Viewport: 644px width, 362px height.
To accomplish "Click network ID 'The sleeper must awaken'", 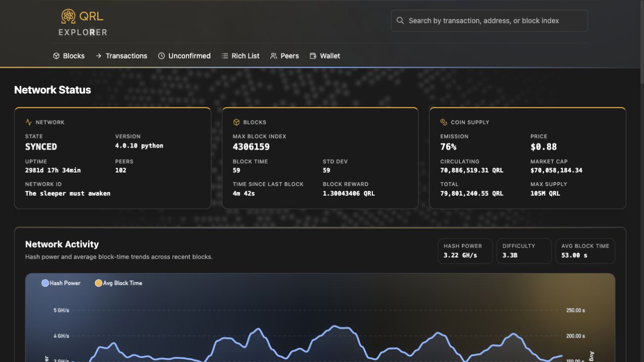I will pos(68,193).
